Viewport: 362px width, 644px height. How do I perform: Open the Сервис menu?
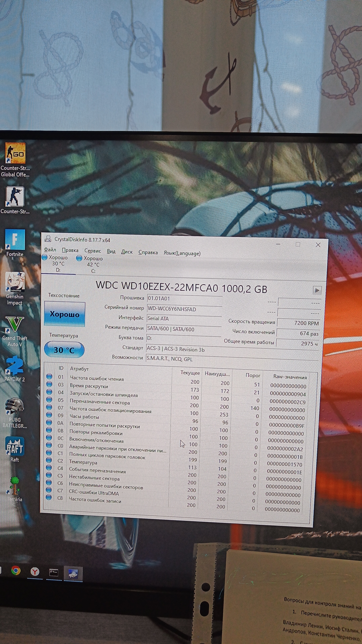[x=93, y=251]
